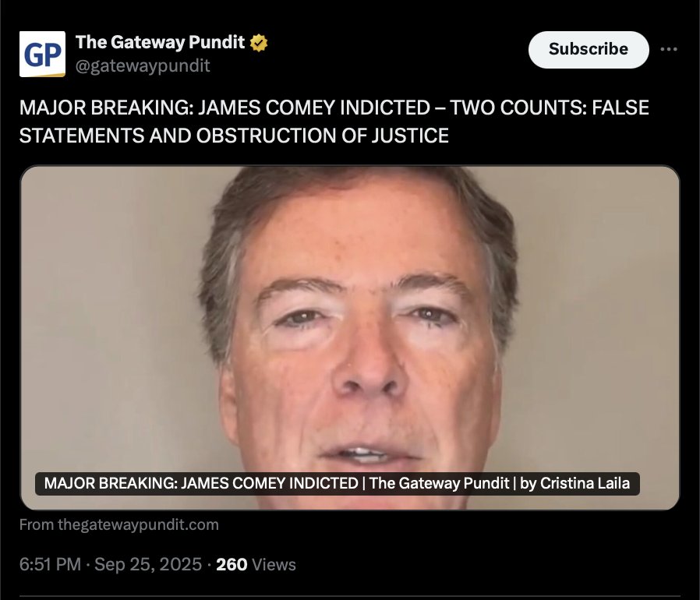Open The Gateway Pundit display name
The image size is (700, 600).
[x=160, y=42]
